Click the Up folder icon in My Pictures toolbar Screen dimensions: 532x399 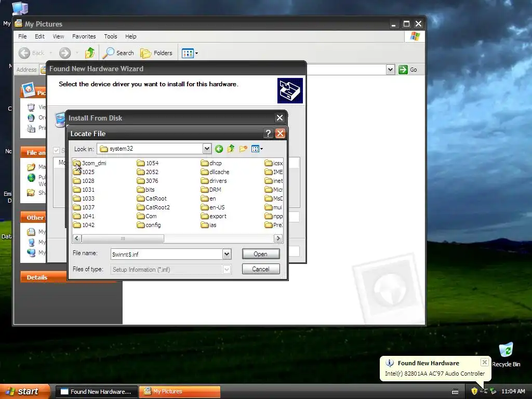pyautogui.click(x=90, y=53)
